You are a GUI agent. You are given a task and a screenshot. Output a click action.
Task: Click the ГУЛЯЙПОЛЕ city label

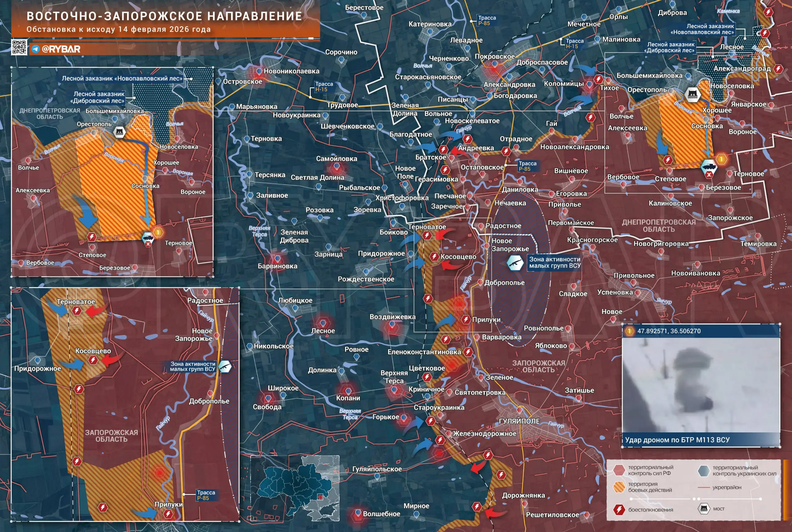click(519, 421)
